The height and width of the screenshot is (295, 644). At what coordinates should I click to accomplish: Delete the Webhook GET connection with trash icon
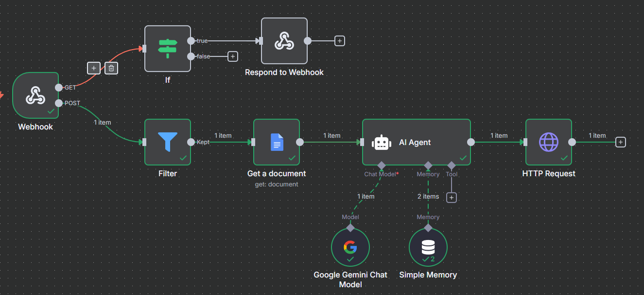tap(111, 68)
